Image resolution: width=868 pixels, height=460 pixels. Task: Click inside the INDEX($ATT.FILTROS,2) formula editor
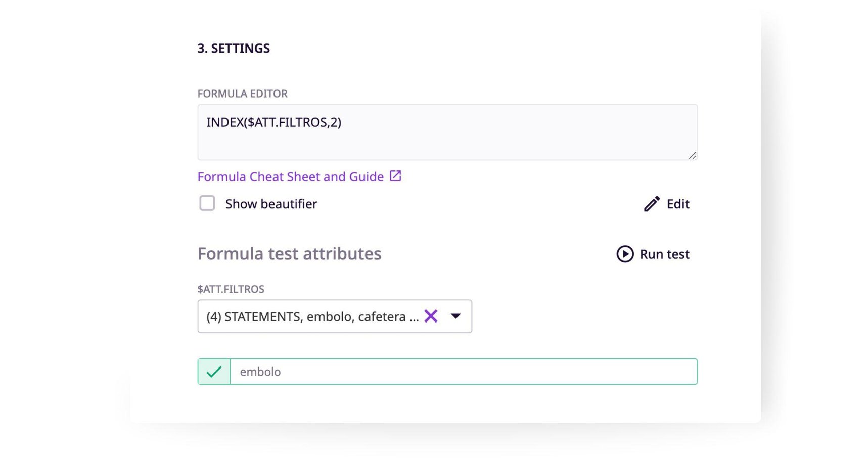pos(273,122)
